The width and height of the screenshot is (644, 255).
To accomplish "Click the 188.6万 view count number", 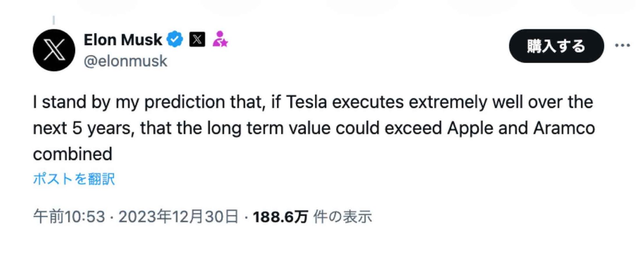I will point(280,217).
